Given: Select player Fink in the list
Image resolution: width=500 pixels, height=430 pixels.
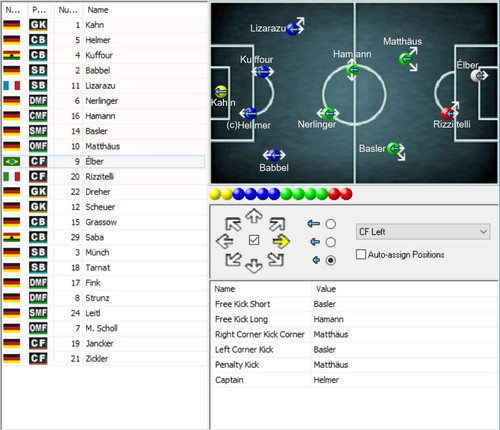Looking at the screenshot, I should (x=103, y=283).
